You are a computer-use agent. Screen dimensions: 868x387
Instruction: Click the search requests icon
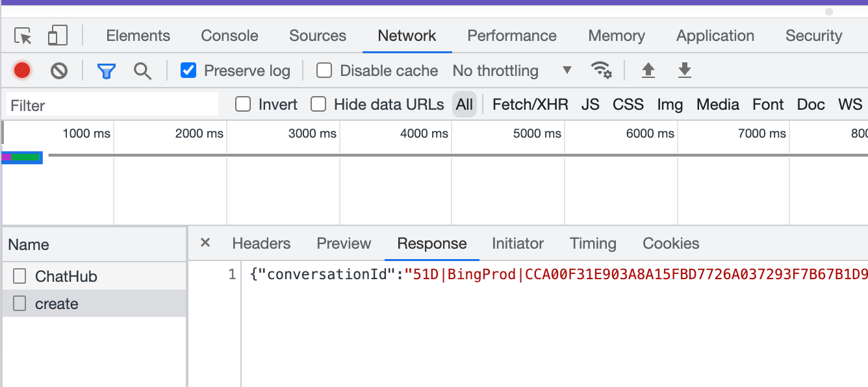coord(142,70)
